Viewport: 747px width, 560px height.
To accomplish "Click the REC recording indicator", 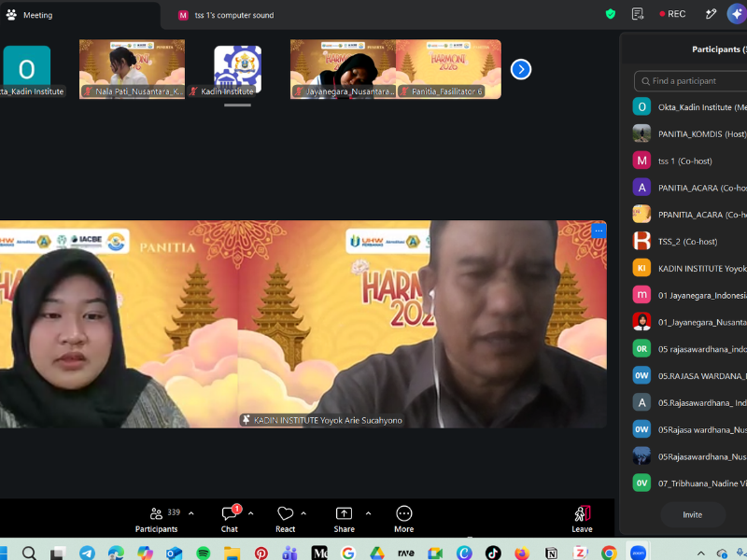I will point(672,14).
